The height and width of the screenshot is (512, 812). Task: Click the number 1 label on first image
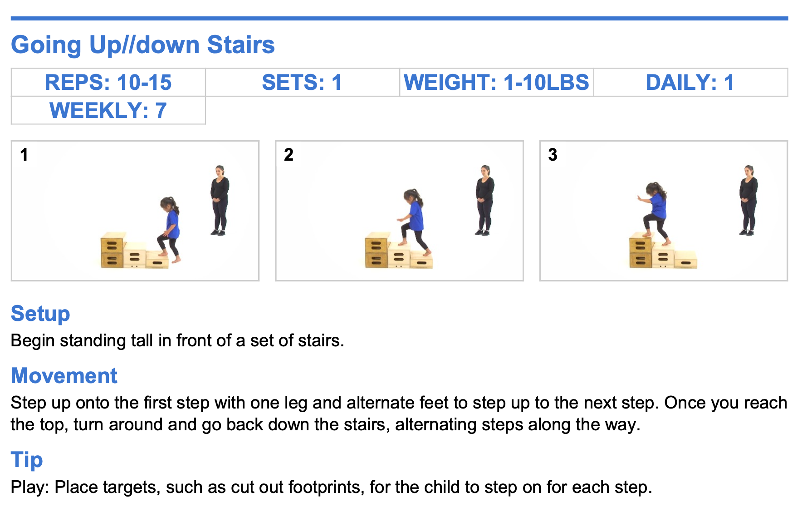(24, 155)
